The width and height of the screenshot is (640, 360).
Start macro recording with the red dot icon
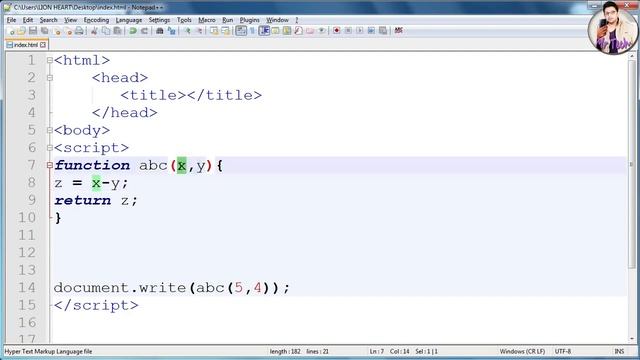[x=337, y=31]
